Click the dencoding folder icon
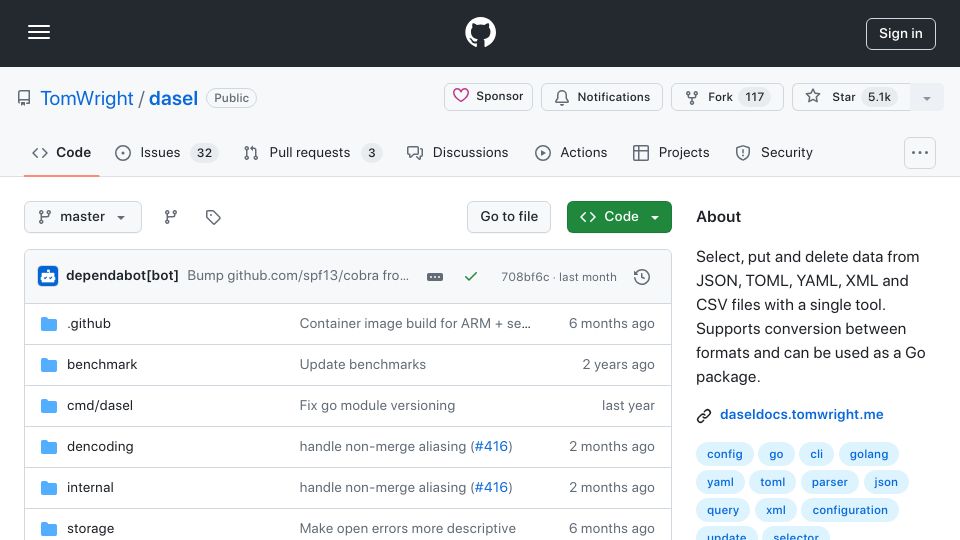Screen dimensions: 960x540 tap(49, 447)
